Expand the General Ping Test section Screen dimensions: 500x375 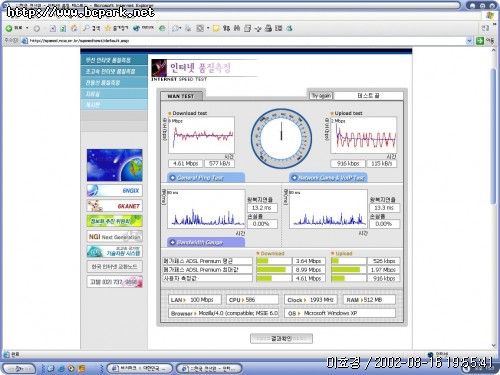tap(206, 178)
